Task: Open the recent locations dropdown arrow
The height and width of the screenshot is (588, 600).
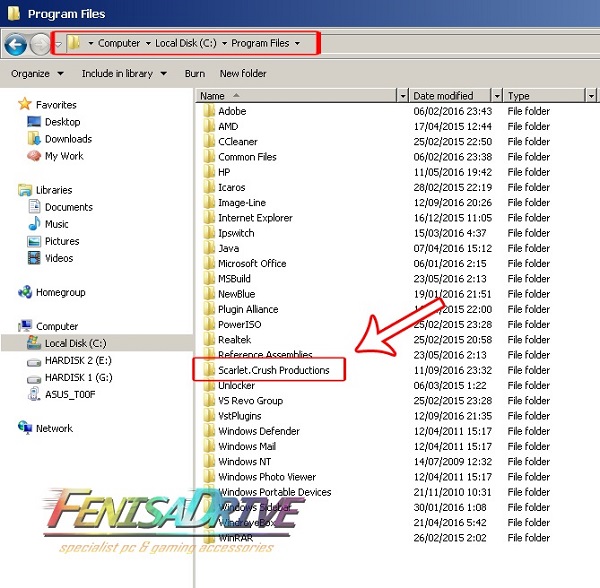Action: [x=58, y=44]
